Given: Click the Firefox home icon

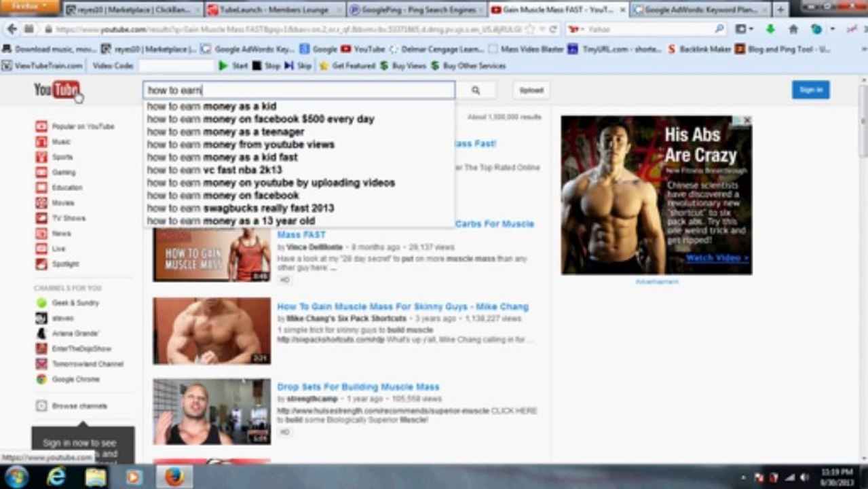Looking at the screenshot, I should click(793, 29).
